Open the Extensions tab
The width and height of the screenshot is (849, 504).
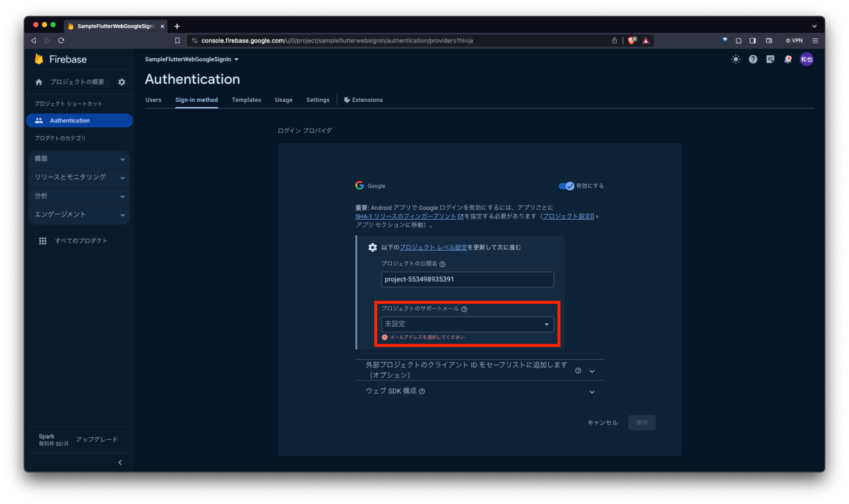click(x=363, y=100)
